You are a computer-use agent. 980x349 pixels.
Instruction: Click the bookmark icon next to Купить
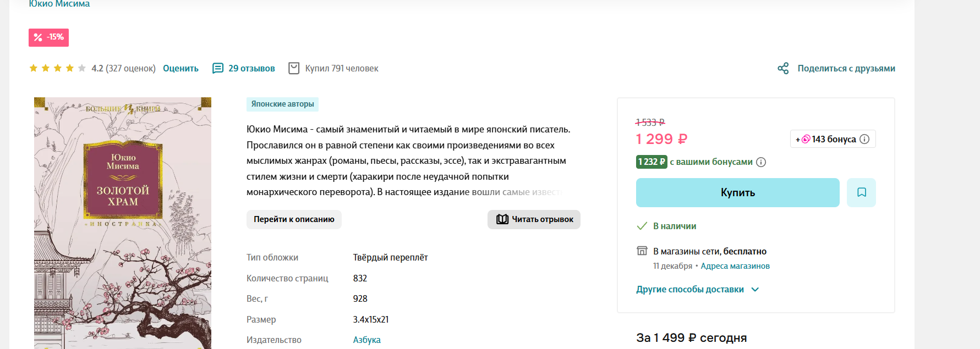click(x=861, y=192)
